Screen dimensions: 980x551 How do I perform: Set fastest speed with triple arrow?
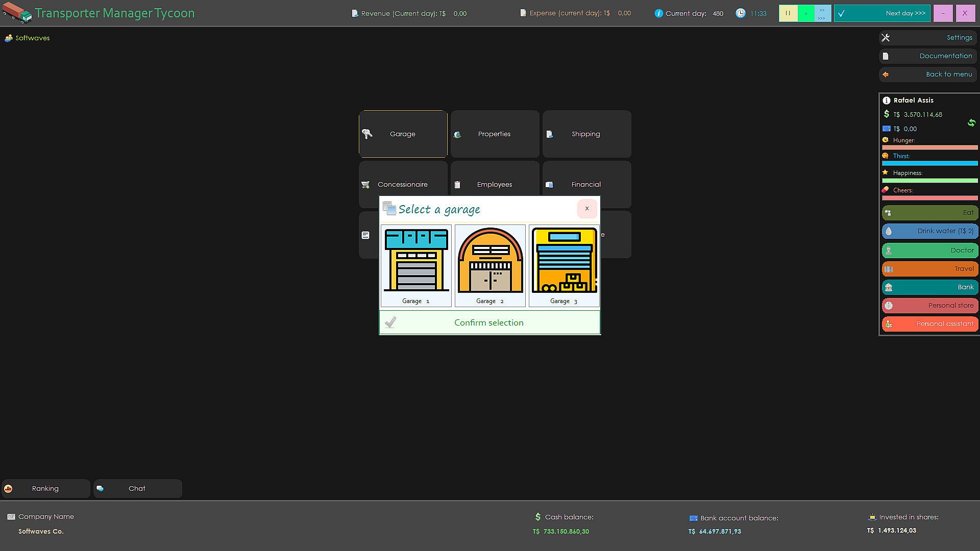pyautogui.click(x=822, y=18)
